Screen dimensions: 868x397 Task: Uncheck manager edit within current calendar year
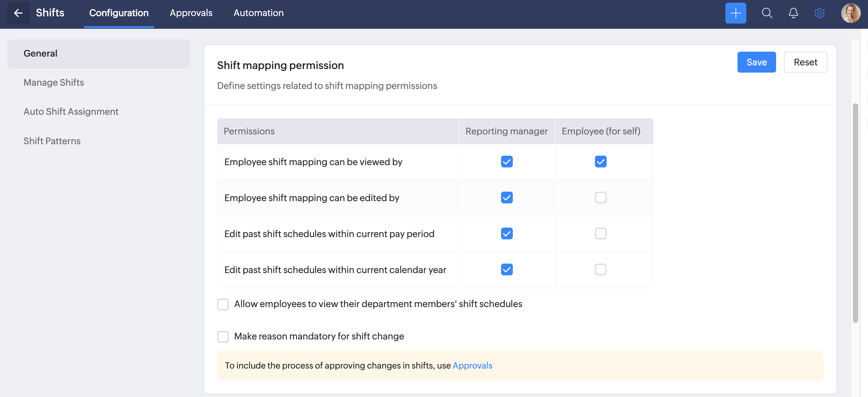[x=507, y=269]
